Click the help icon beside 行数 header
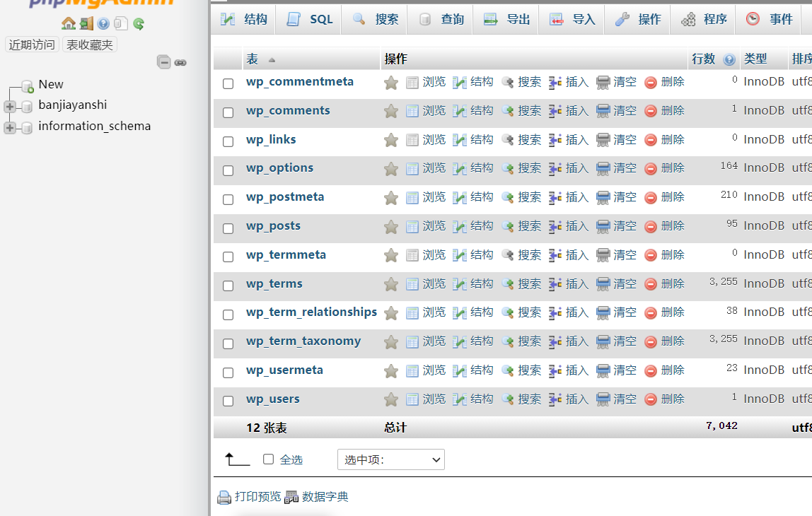The image size is (812, 516). (729, 60)
